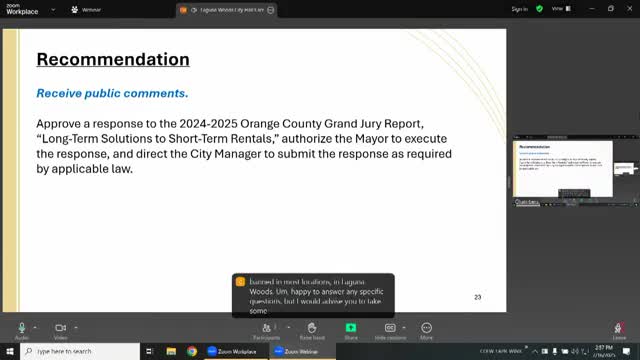Click the slide page number 23
The height and width of the screenshot is (360, 640).
tap(478, 297)
